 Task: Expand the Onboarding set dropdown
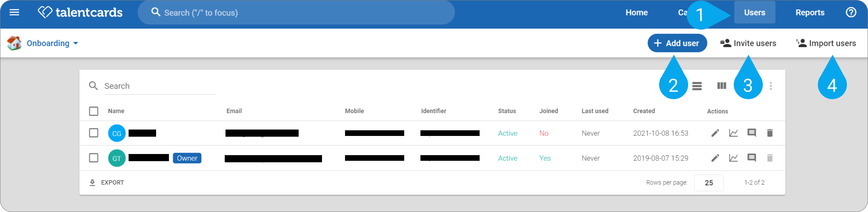point(52,43)
